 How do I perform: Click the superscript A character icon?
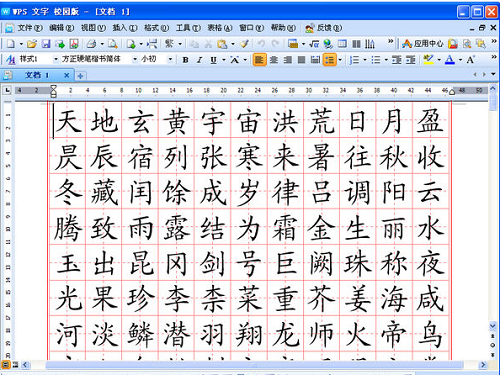[x=471, y=60]
